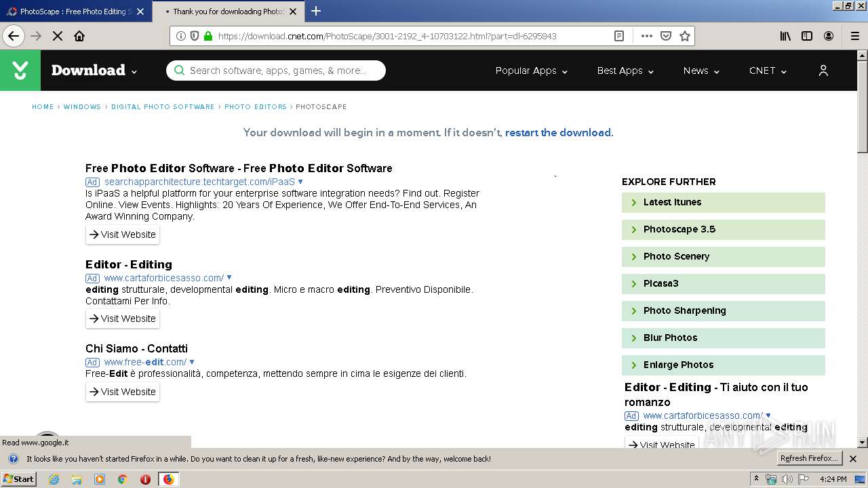This screenshot has width=868, height=488.
Task: Launch Internet Explorer from taskbar
Action: click(54, 479)
